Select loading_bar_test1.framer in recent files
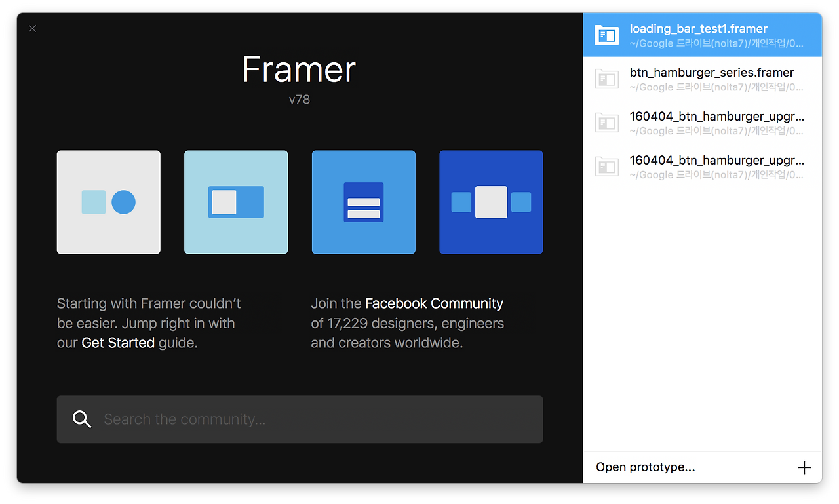 tap(702, 35)
